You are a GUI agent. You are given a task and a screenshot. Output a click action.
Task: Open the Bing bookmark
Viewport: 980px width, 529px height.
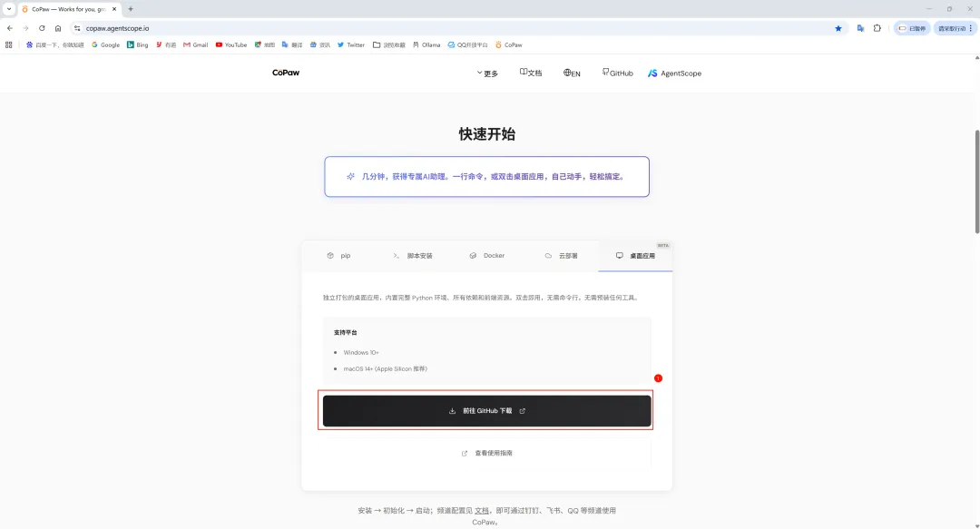click(138, 45)
